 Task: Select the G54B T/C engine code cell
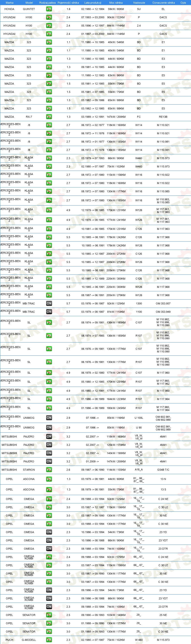pyautogui.click(x=163, y=470)
